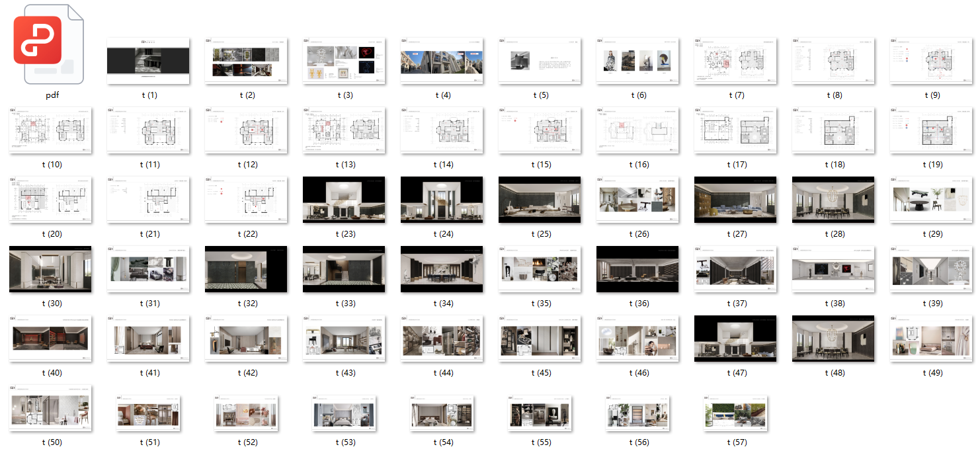Screen dimensions: 980x449
Task: Select the t (19) file thumbnail
Action: click(932, 130)
